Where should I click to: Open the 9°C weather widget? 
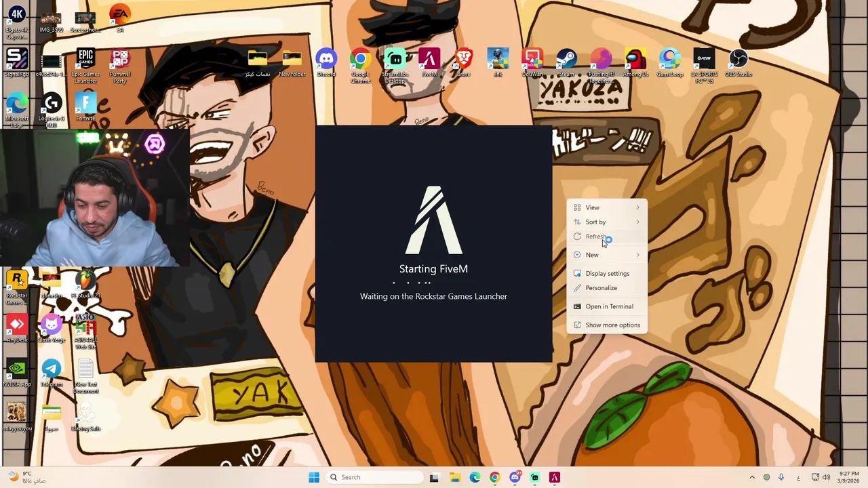click(x=26, y=477)
